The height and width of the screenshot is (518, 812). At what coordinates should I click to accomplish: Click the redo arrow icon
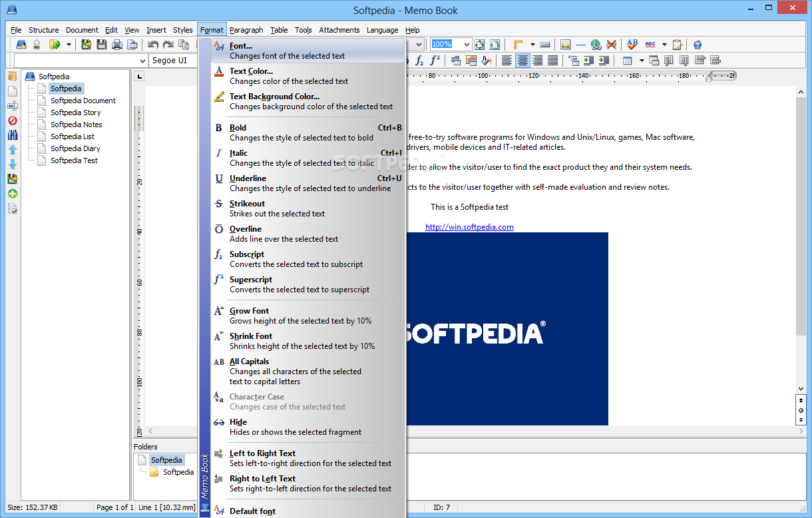click(168, 45)
